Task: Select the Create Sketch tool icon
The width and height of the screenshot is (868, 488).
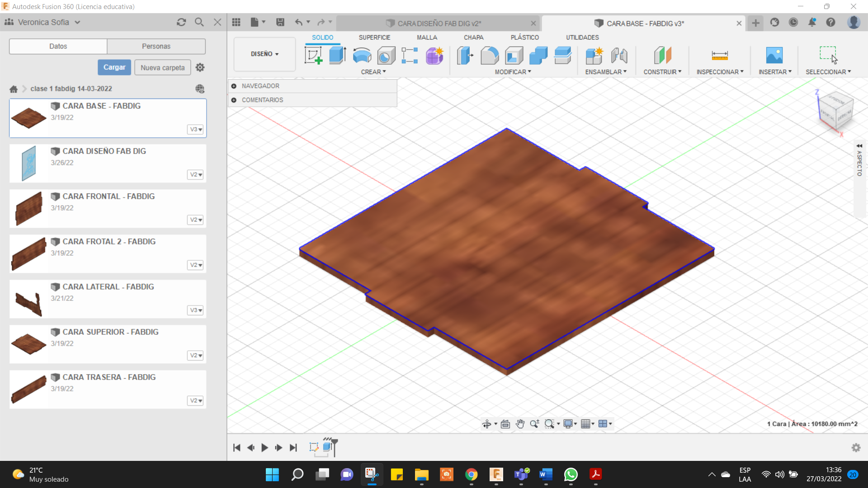Action: tap(313, 56)
